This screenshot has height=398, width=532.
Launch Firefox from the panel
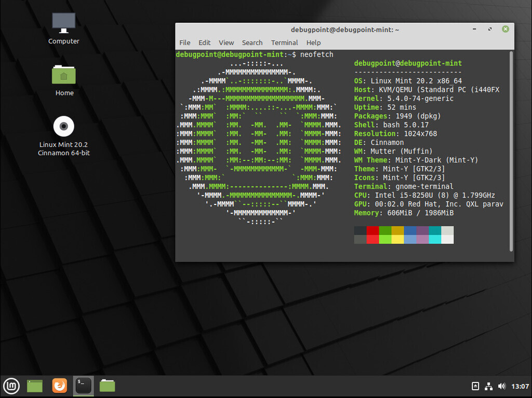[59, 386]
